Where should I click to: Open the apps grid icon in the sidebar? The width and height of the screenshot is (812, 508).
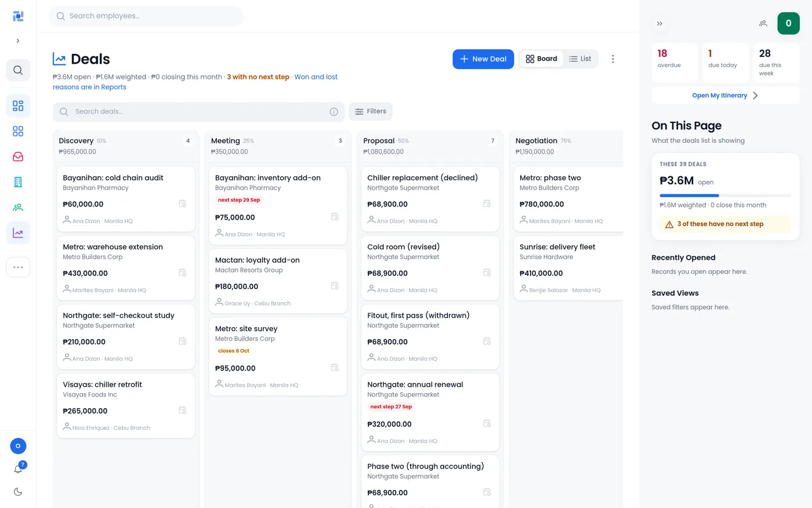point(18,131)
